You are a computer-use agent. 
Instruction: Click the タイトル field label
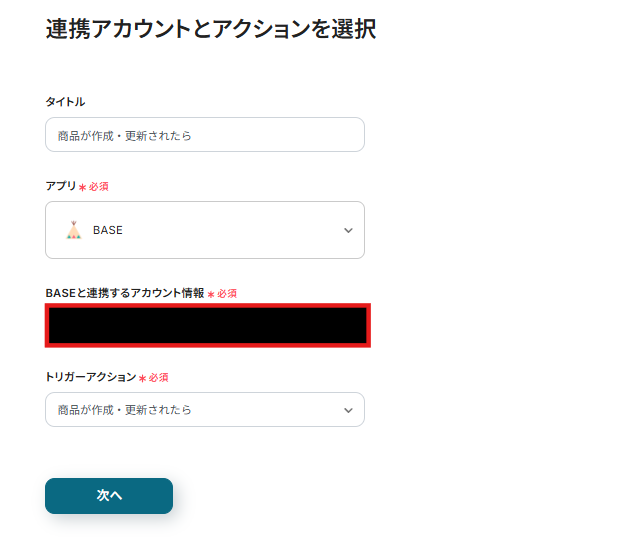click(65, 102)
